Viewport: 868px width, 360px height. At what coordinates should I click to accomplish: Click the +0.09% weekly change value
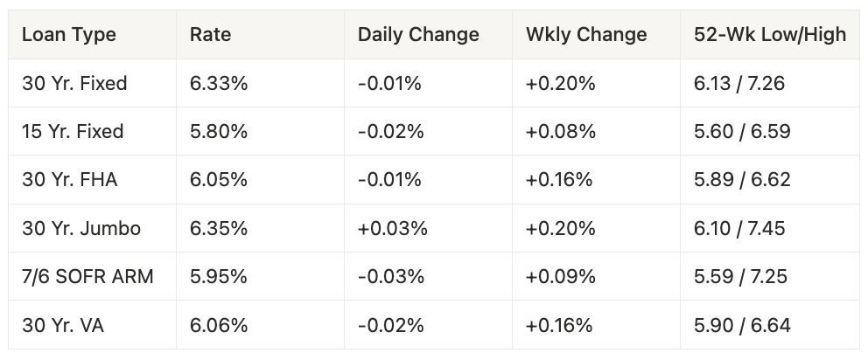pyautogui.click(x=560, y=277)
